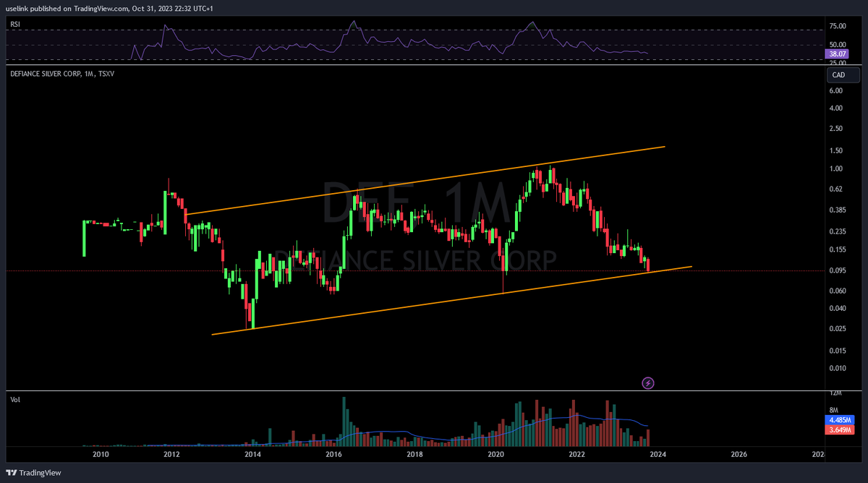
Task: Click the 0.235 price axis label
Action: click(838, 232)
